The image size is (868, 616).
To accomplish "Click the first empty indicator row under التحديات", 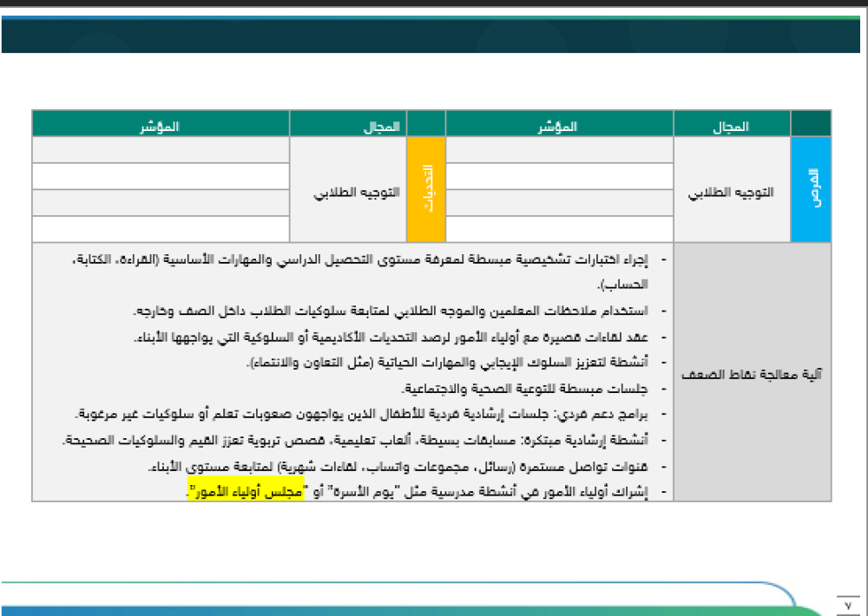I will pyautogui.click(x=161, y=149).
